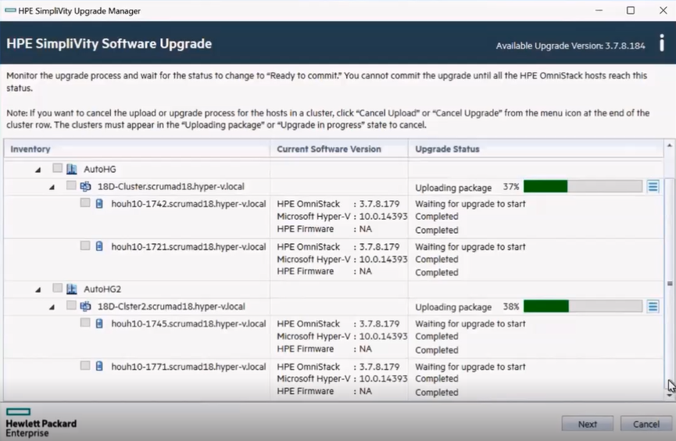Viewport: 676px width, 441px height.
Task: Click 'Uploading package' status for 18D-Clster2
Action: point(453,307)
